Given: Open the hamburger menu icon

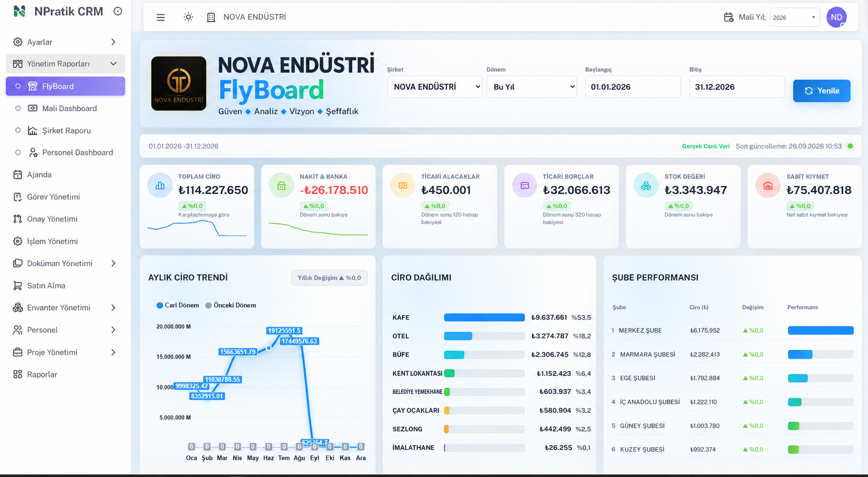Looking at the screenshot, I should (161, 17).
